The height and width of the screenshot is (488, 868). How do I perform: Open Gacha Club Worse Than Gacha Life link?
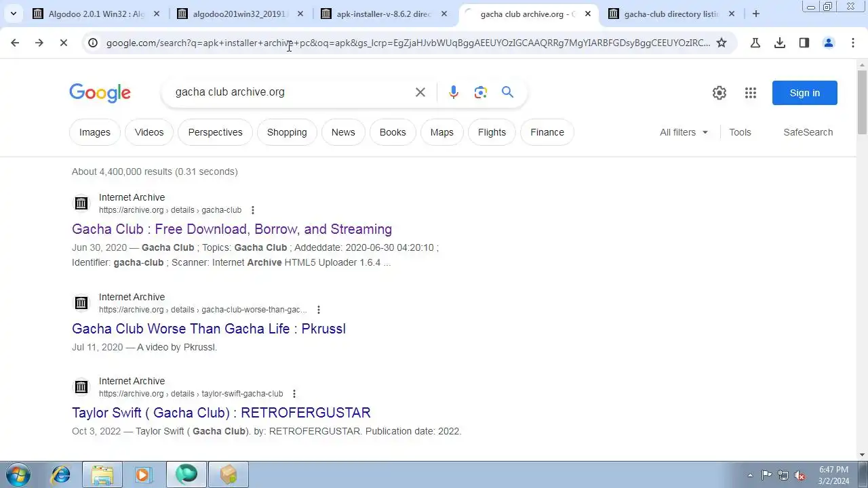[x=209, y=329]
